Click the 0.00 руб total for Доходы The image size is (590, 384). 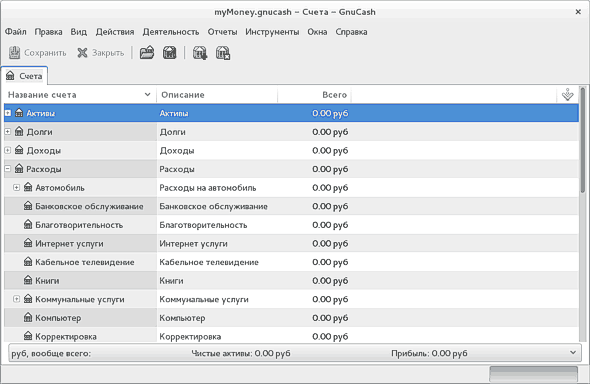(330, 150)
